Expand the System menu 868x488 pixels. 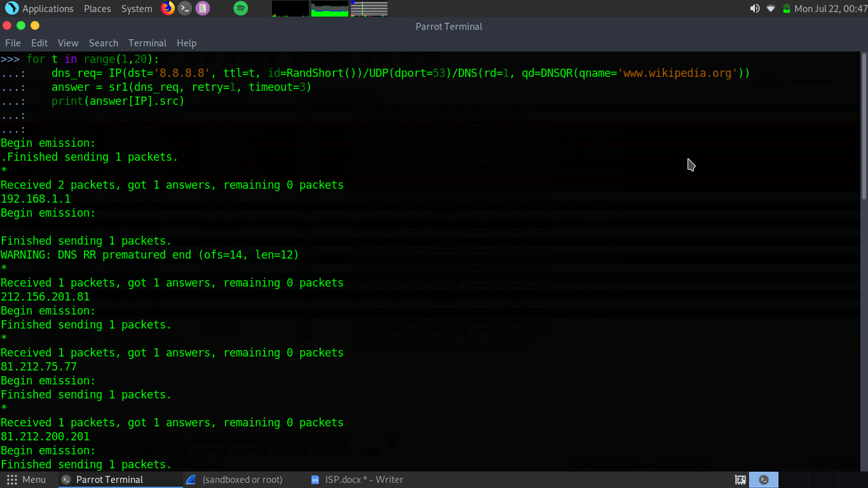coord(137,9)
